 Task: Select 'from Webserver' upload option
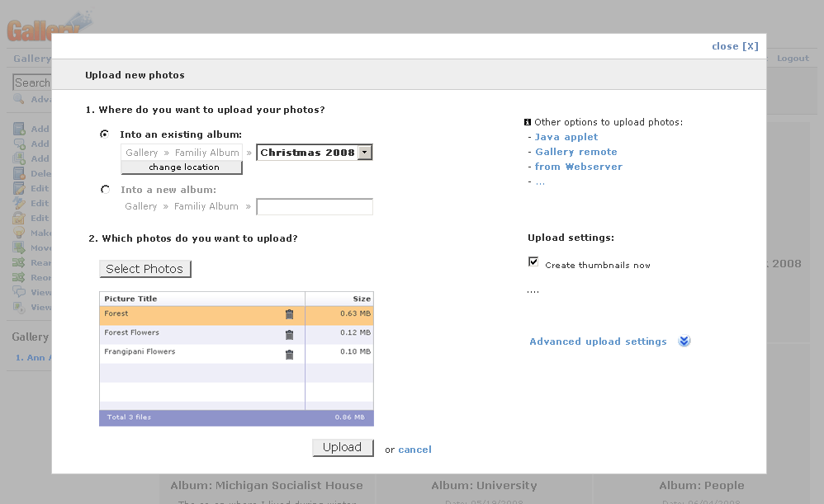[578, 167]
